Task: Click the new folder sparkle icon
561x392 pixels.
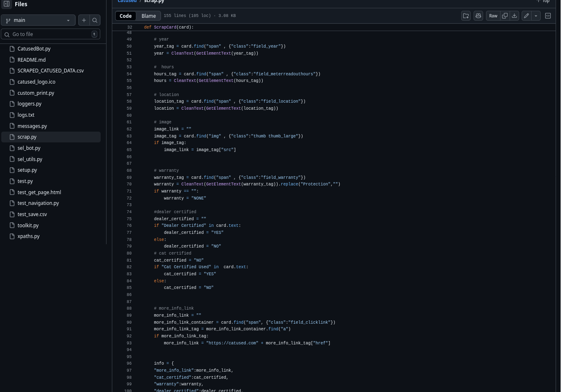Action: (x=466, y=16)
